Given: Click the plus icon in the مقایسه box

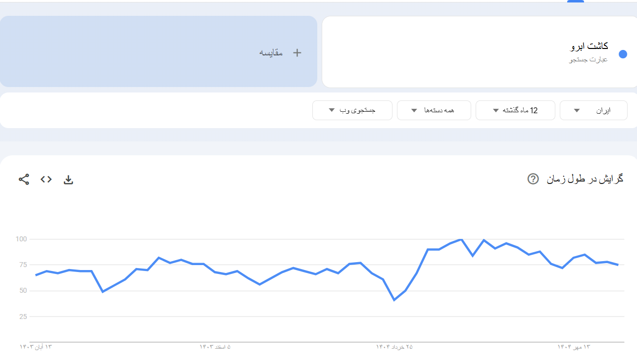Looking at the screenshot, I should point(297,52).
